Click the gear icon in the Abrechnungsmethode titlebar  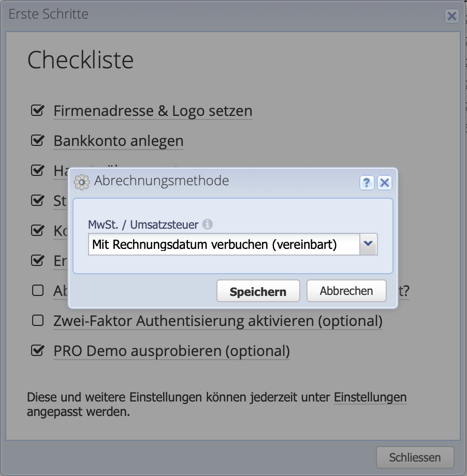tap(81, 182)
